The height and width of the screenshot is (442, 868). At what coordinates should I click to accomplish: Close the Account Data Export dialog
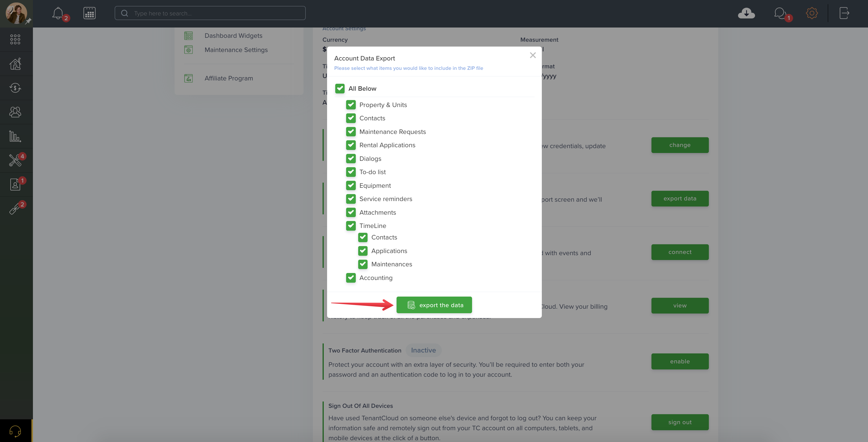click(x=533, y=55)
